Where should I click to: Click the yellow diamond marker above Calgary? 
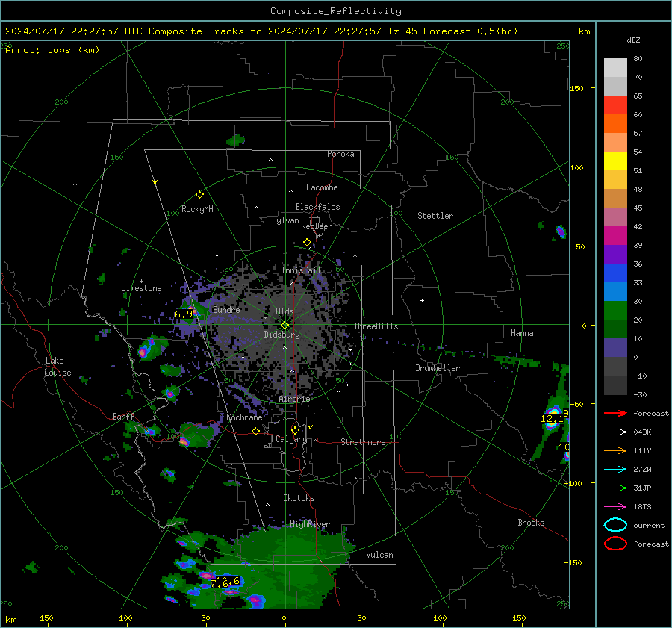[295, 430]
